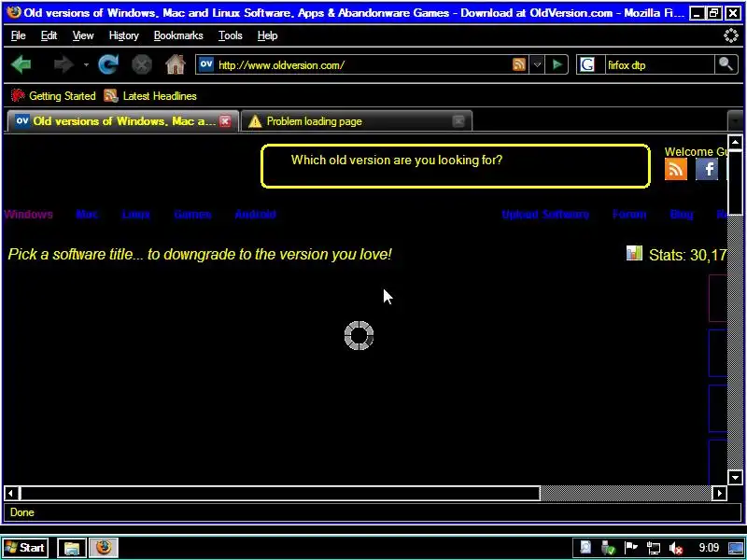Click the flag notification tray icon
The width and height of the screenshot is (747, 560).
pos(630,548)
